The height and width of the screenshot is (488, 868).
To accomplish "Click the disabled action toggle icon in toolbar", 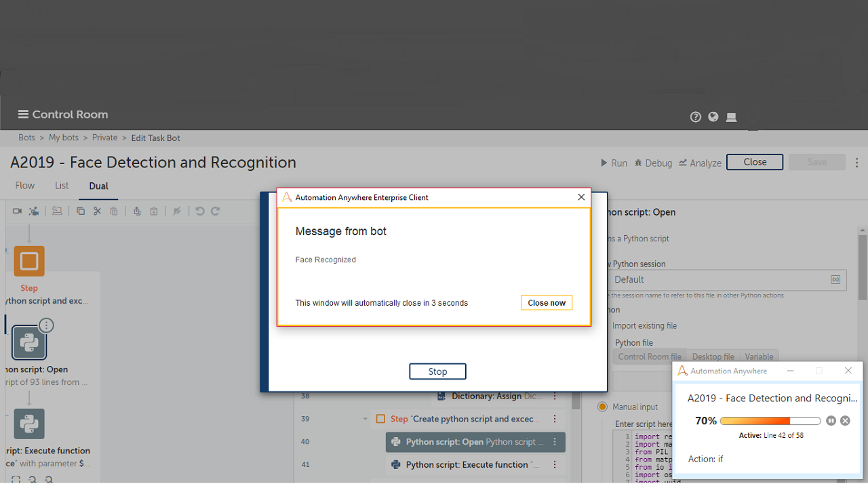I will tap(177, 211).
